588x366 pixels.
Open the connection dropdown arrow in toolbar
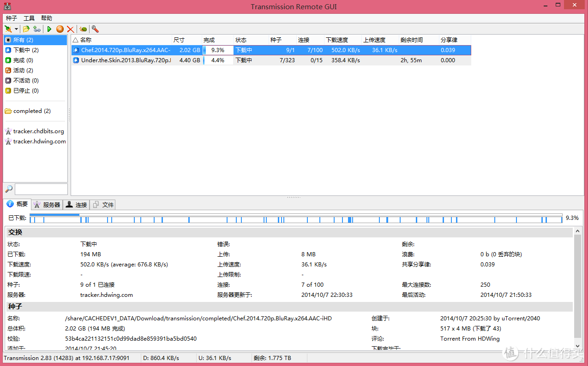pyautogui.click(x=16, y=29)
